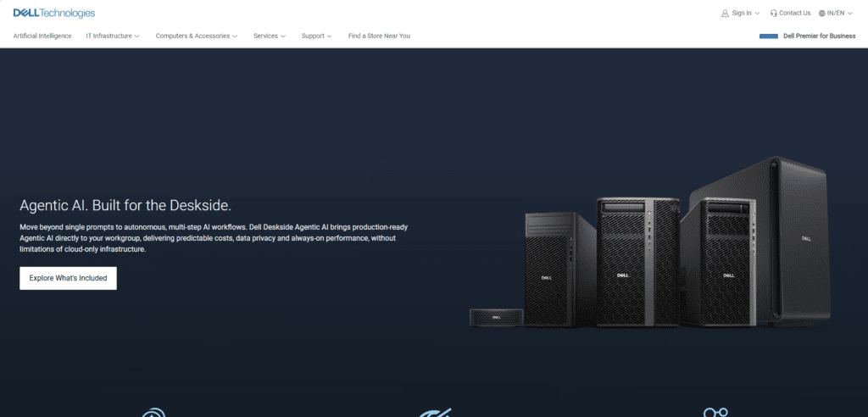
Task: Expand the Services menu chevron
Action: (x=283, y=36)
